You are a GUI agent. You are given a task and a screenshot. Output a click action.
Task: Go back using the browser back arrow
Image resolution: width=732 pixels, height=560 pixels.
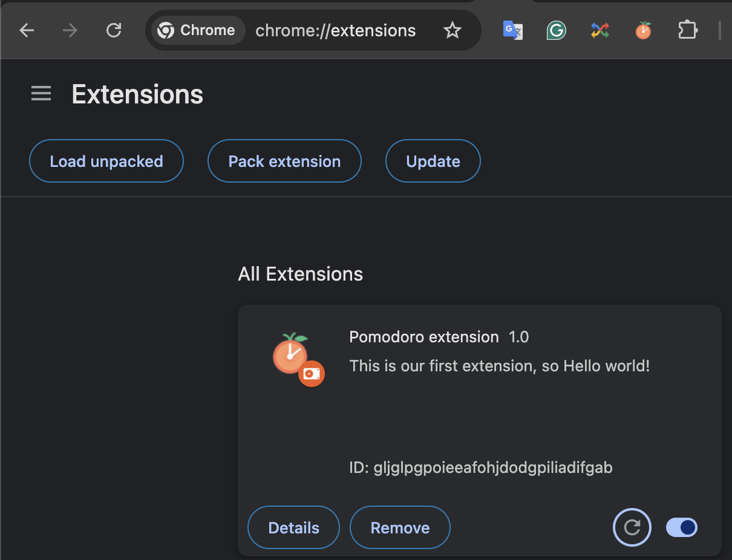[27, 30]
